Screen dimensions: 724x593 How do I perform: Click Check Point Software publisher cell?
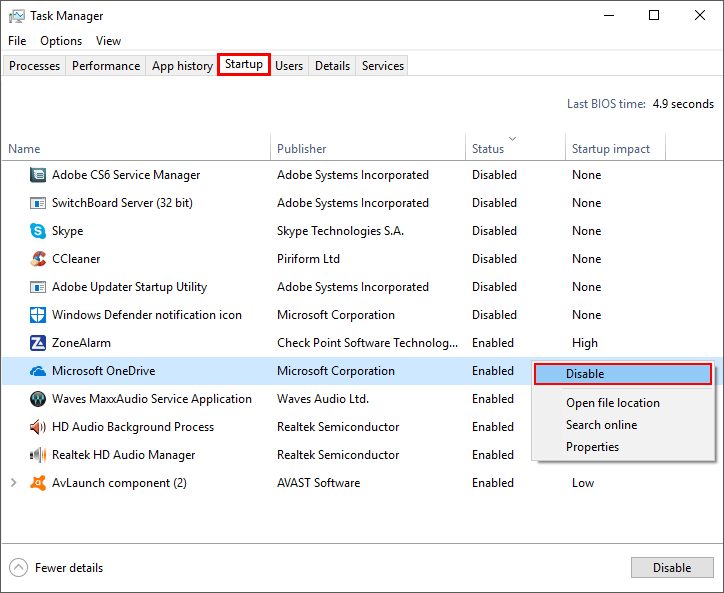368,343
